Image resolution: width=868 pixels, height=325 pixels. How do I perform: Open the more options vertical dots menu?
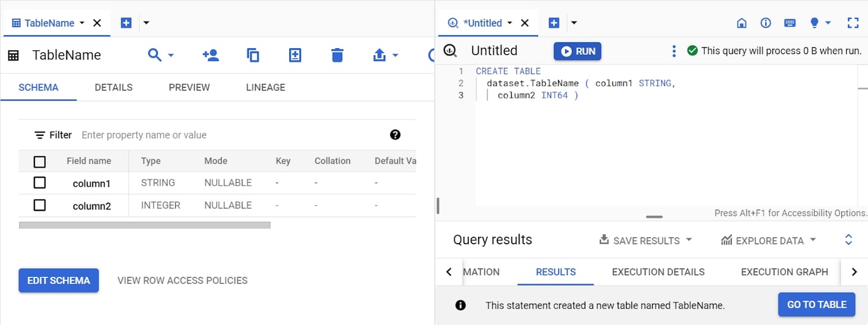(x=674, y=51)
